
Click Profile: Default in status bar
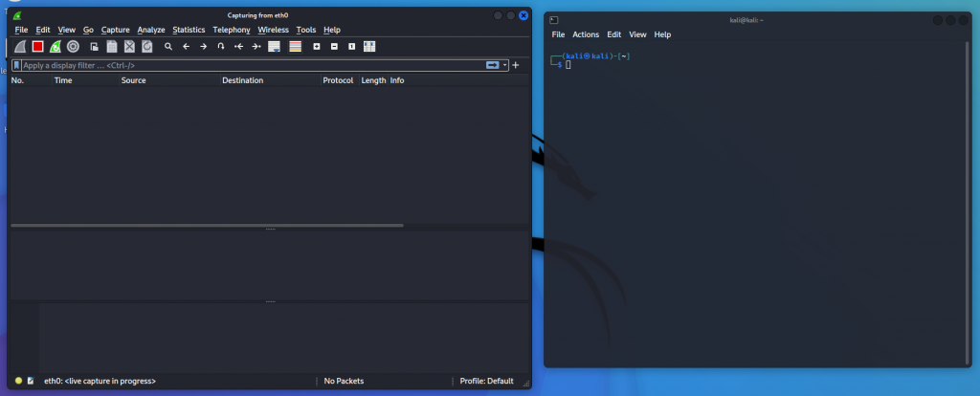click(487, 381)
